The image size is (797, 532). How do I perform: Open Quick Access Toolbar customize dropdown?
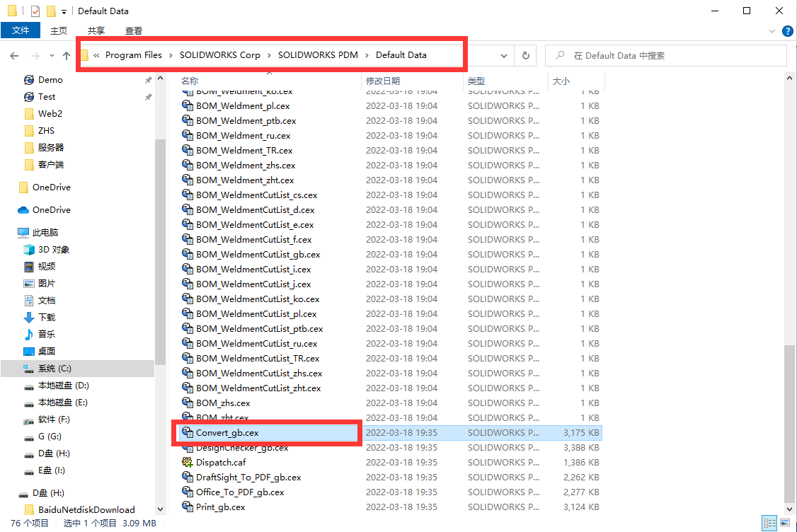click(x=64, y=11)
